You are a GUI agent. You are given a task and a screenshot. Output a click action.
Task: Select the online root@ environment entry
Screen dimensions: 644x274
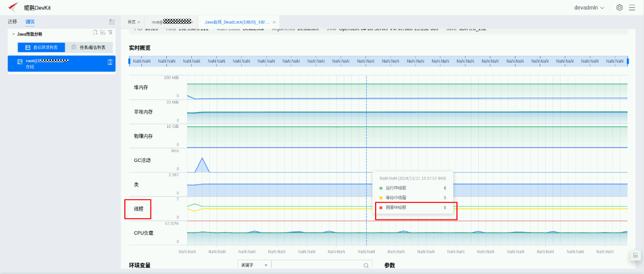coord(62,64)
